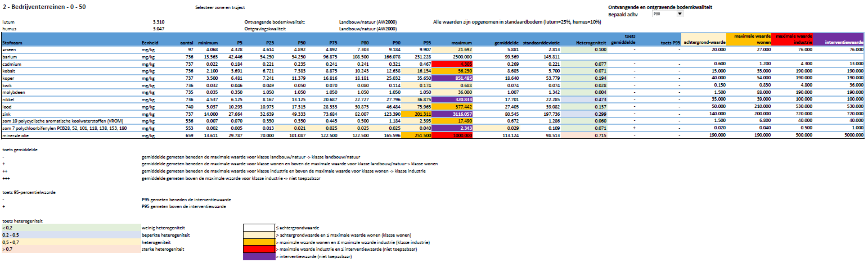Image resolution: width=868 pixels, height=267 pixels.
Task: Open the P80 percentile dropdown arrow
Action: (680, 13)
